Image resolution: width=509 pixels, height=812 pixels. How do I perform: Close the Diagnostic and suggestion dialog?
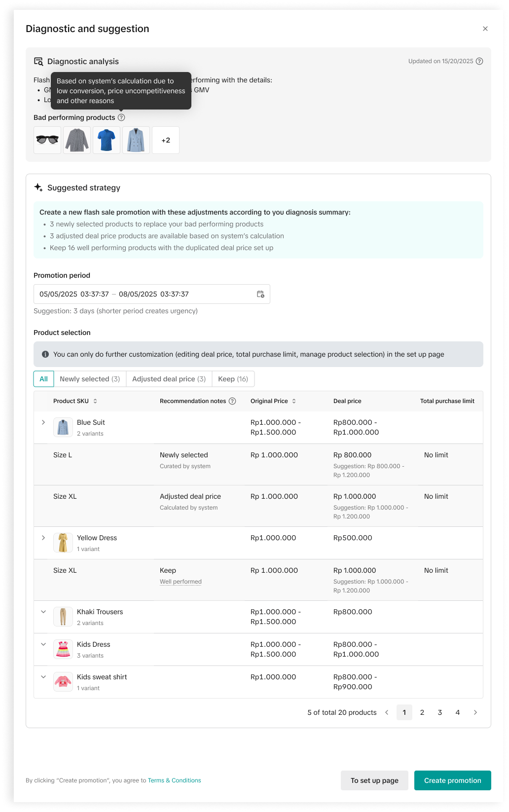point(485,29)
